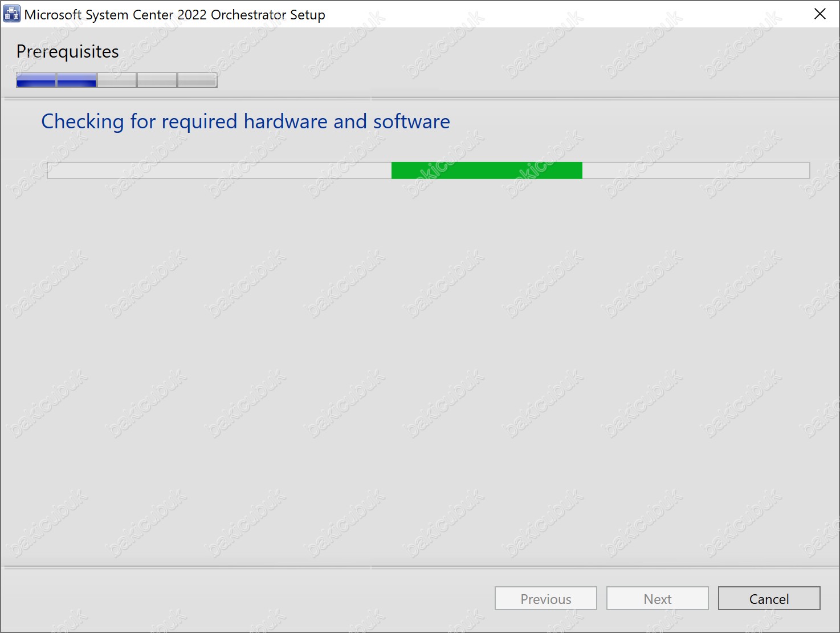Viewport: 840px width, 633px height.
Task: Click the window title 'Microsoft System Center 2022 Orchestrator Setup'
Action: coord(174,15)
